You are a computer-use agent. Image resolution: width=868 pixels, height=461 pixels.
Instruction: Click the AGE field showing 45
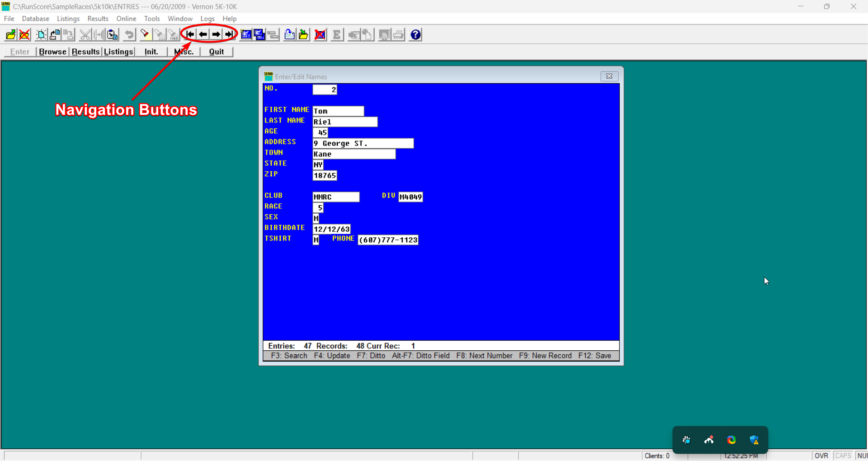(320, 132)
